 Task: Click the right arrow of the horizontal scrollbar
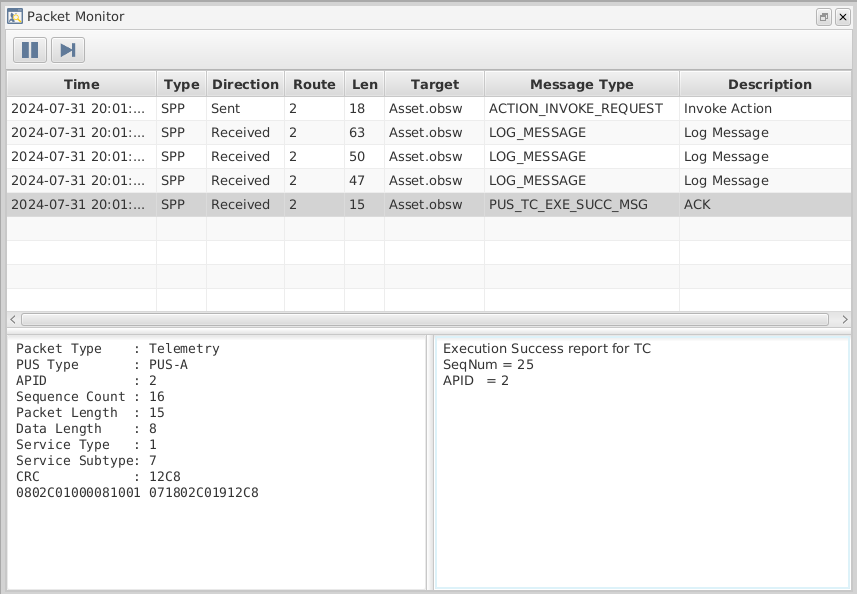(x=845, y=320)
